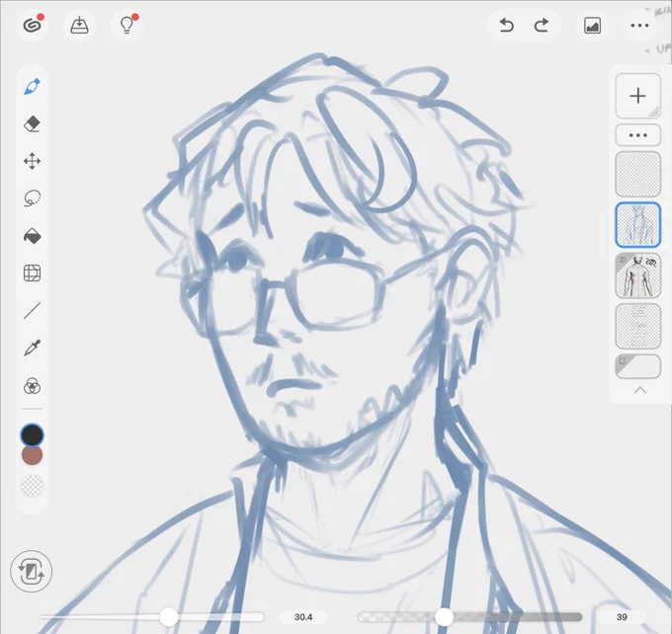Click the brush flow opacity slider handle
This screenshot has height=634, width=672.
[x=444, y=617]
